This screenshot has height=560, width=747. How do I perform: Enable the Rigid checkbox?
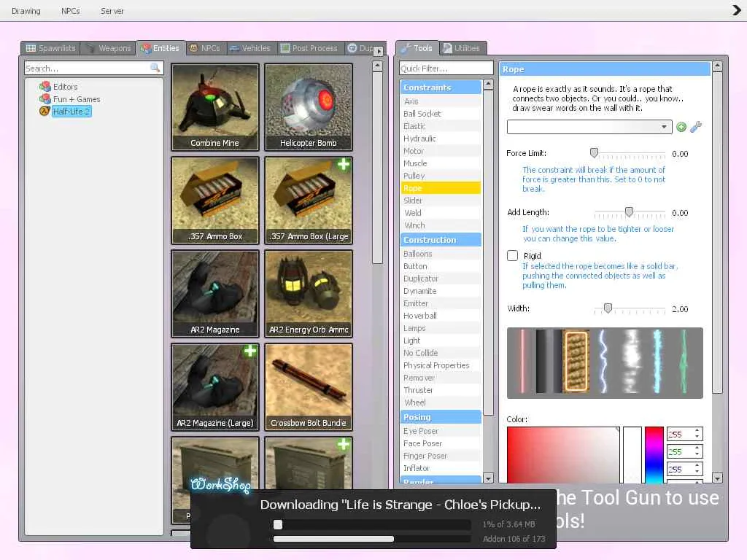coord(513,256)
